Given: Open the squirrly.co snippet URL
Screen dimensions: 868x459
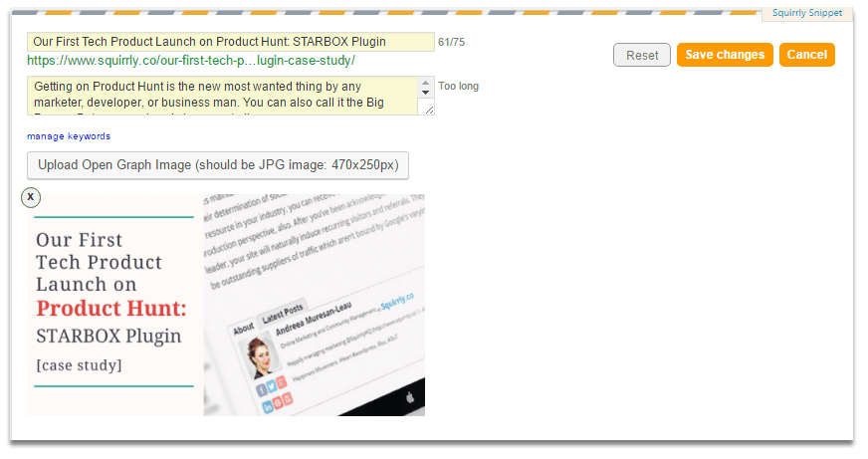Looking at the screenshot, I should [191, 61].
